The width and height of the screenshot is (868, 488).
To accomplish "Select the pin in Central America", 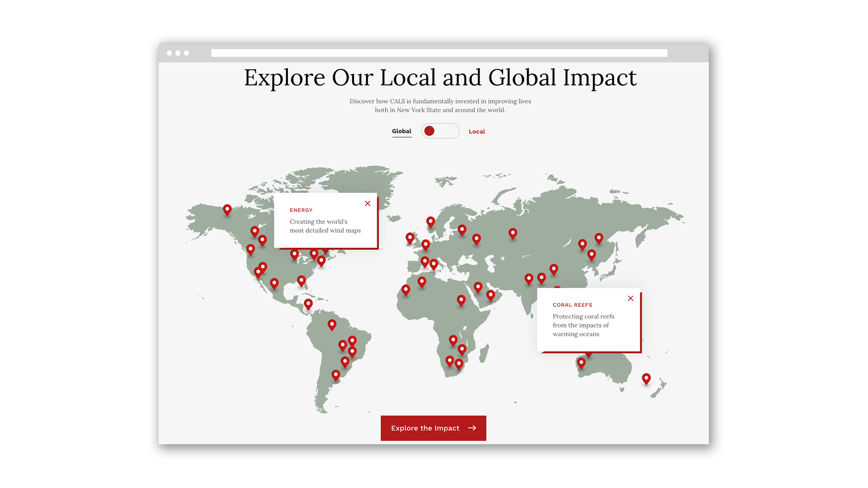I will pos(308,304).
